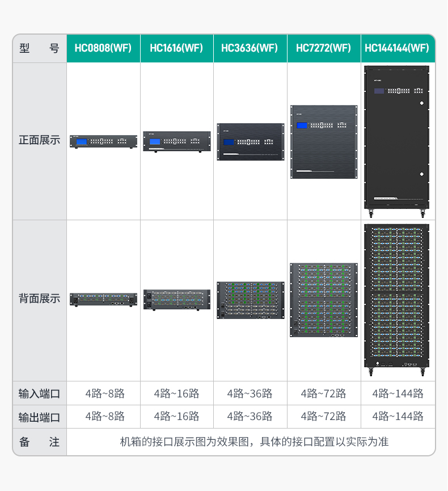The width and height of the screenshot is (448, 491).
Task: Select the 正面展示 row label
Action: point(40,140)
